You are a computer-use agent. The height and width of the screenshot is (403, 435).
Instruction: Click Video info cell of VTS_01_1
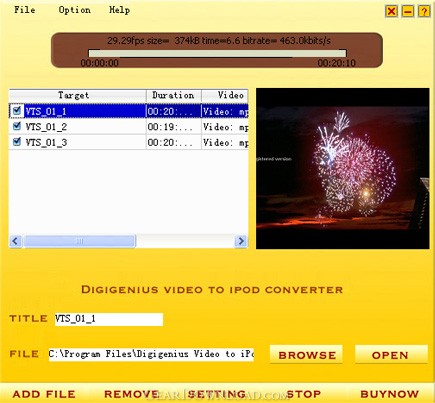[x=225, y=111]
